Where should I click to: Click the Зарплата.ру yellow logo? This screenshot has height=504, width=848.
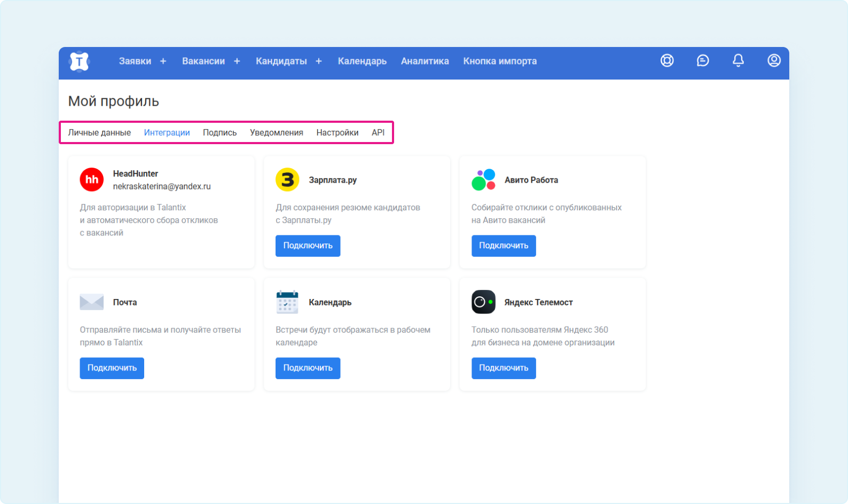tap(287, 179)
